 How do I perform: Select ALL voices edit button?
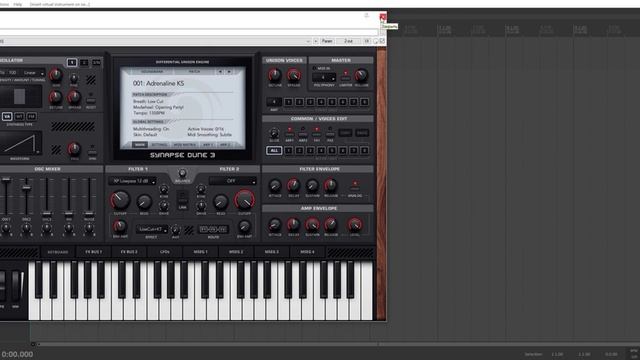tap(274, 151)
